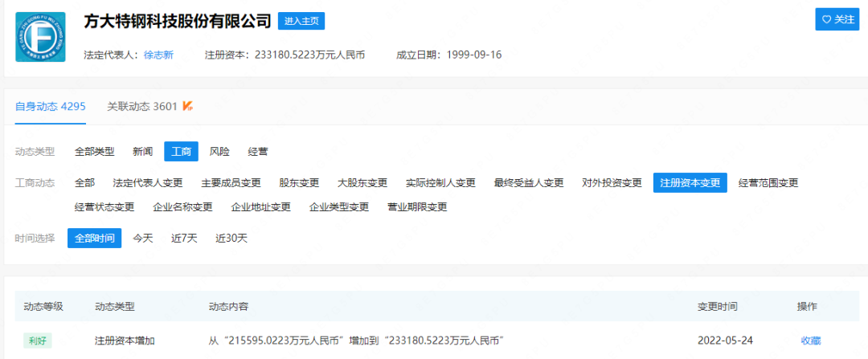868x359 pixels.
Task: Select 今天 in time selection
Action: click(143, 238)
